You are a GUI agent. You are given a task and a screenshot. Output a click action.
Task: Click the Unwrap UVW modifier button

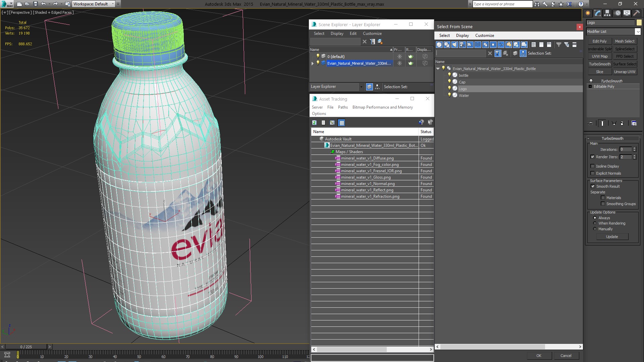[625, 72]
